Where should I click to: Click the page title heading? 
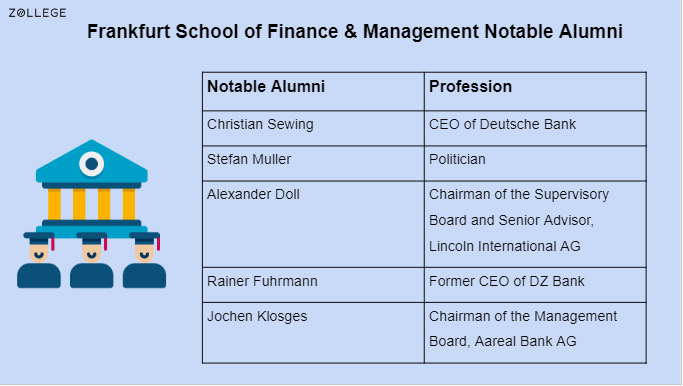coord(355,31)
